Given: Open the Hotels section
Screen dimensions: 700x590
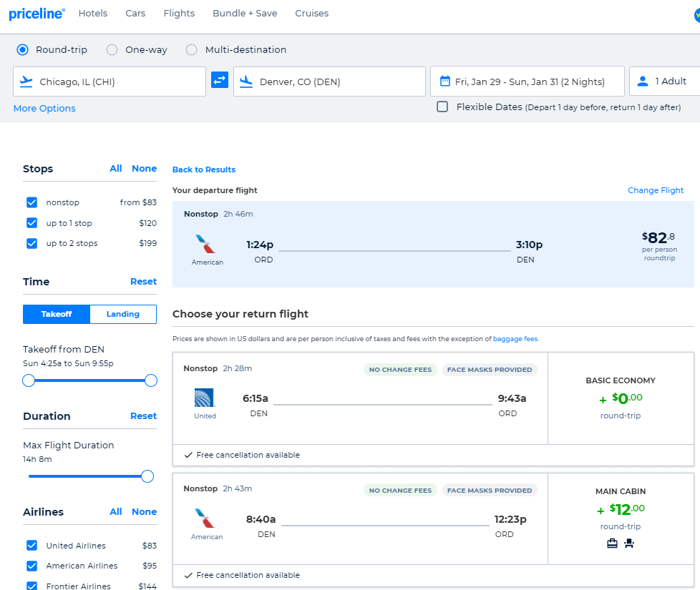Looking at the screenshot, I should 93,14.
